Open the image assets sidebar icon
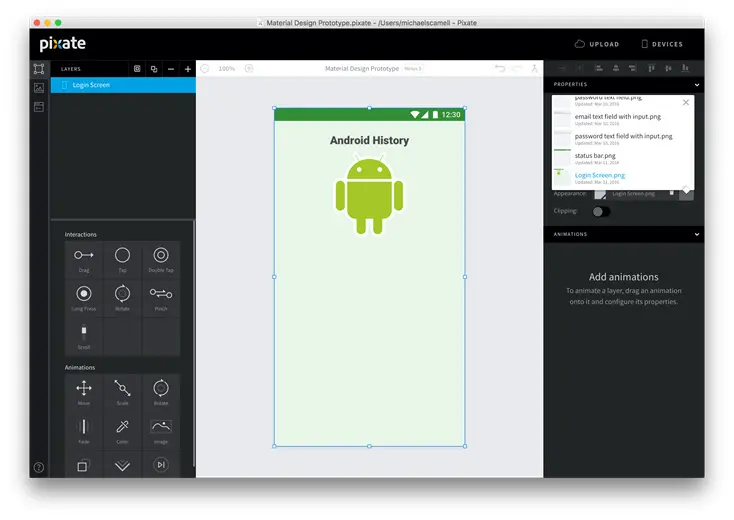The height and width of the screenshot is (520, 734). coord(39,88)
